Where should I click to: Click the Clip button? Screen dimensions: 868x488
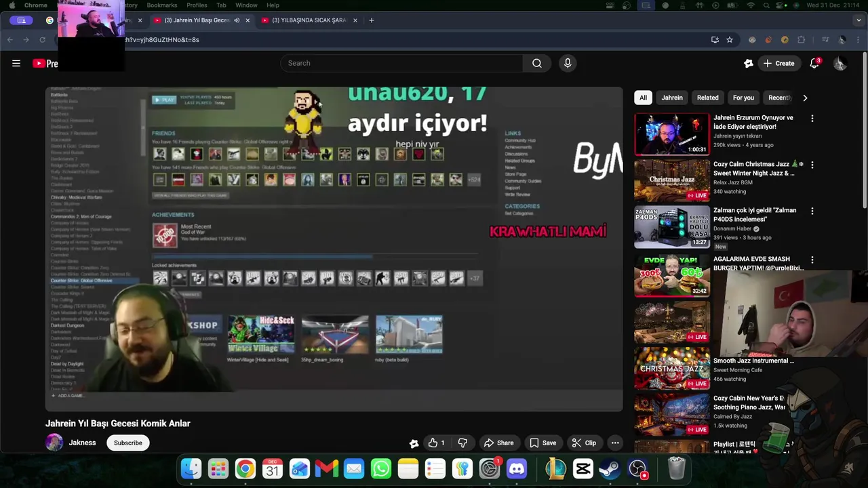click(584, 443)
